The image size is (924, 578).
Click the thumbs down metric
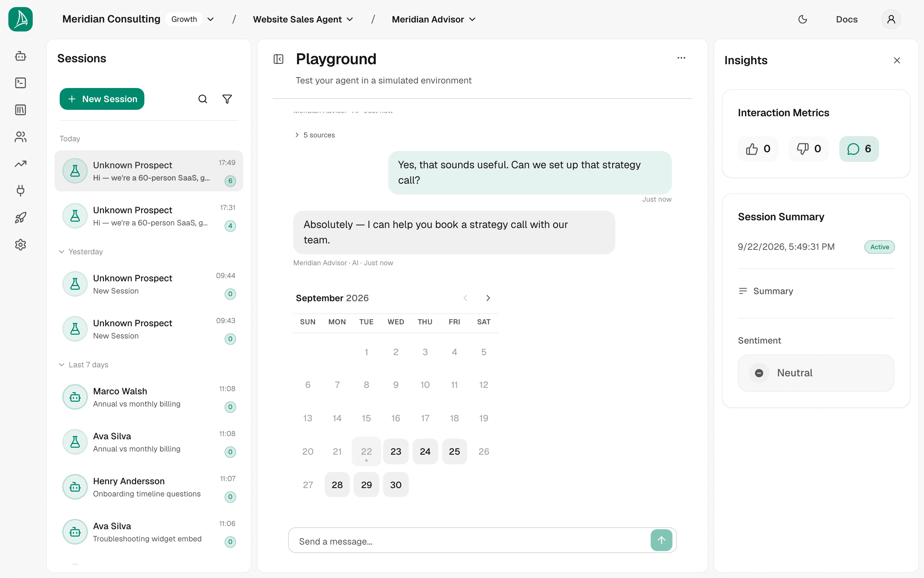click(809, 149)
